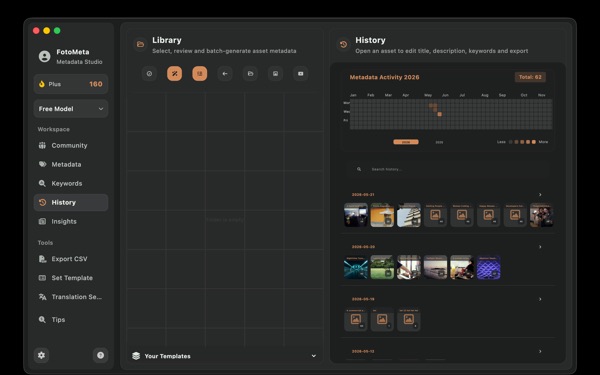Screen dimensions: 600x375
Task: Open Translation Settings tool
Action: point(71,297)
